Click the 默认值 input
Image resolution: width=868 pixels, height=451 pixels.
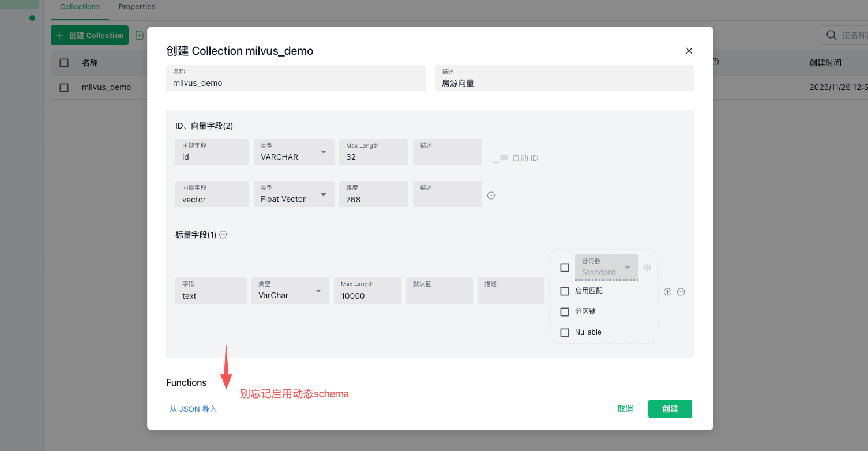tap(439, 291)
